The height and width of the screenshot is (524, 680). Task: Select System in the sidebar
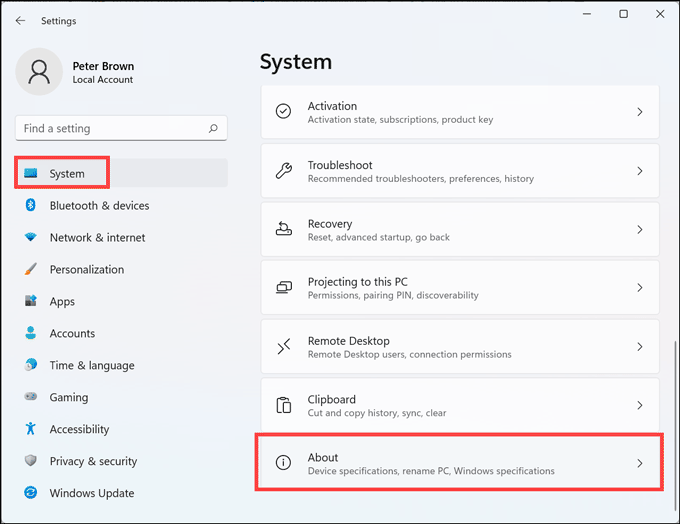(121, 173)
